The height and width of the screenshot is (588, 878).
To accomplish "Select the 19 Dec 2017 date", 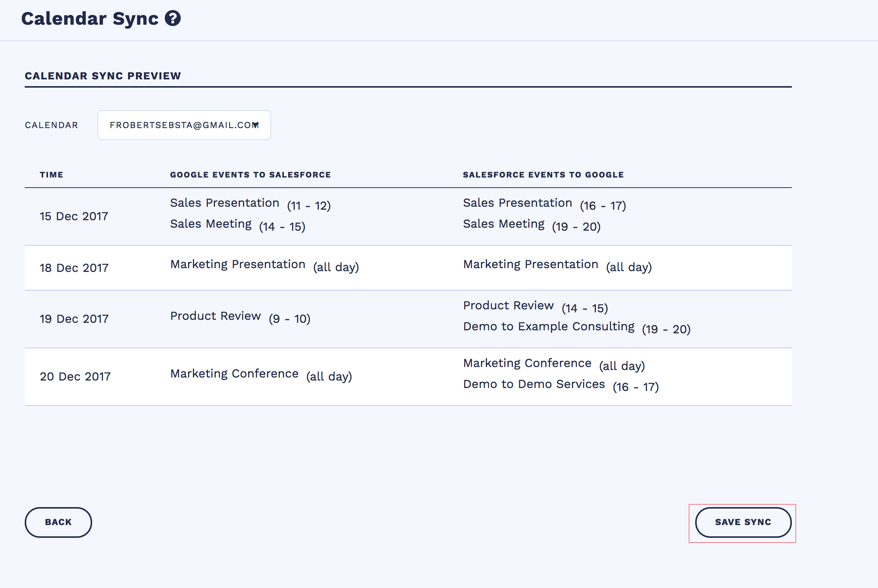I will click(74, 319).
